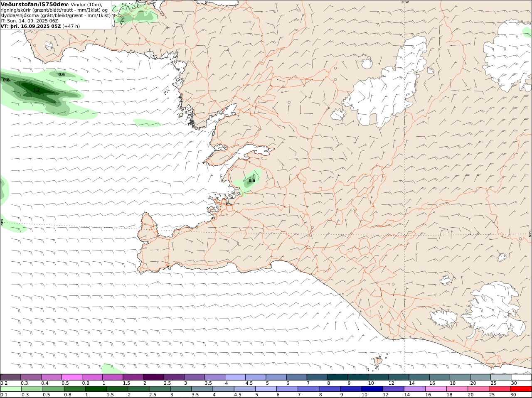The height and width of the screenshot is (398, 532).
Task: Click the 14 violet swatch in lower legend row
Action: [414, 389]
